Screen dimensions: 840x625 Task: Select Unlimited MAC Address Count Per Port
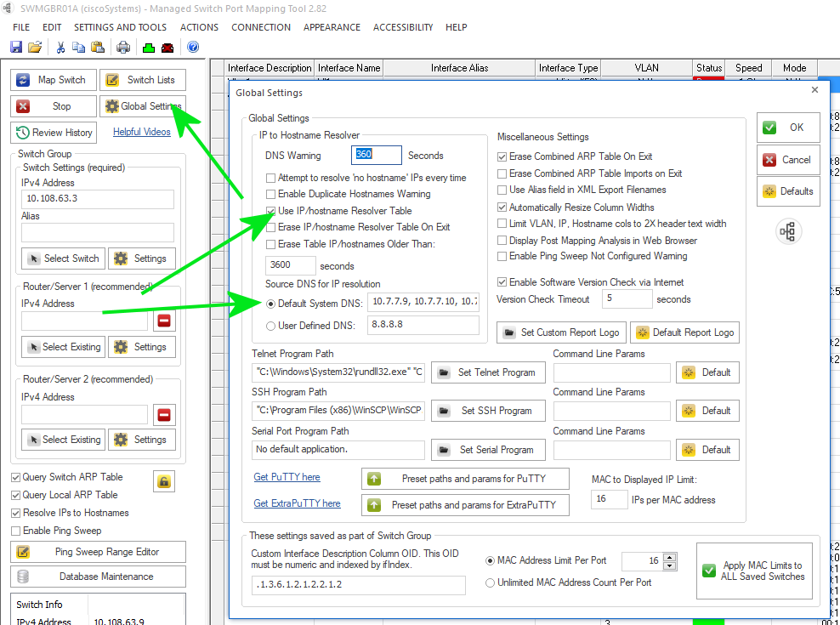click(x=490, y=582)
